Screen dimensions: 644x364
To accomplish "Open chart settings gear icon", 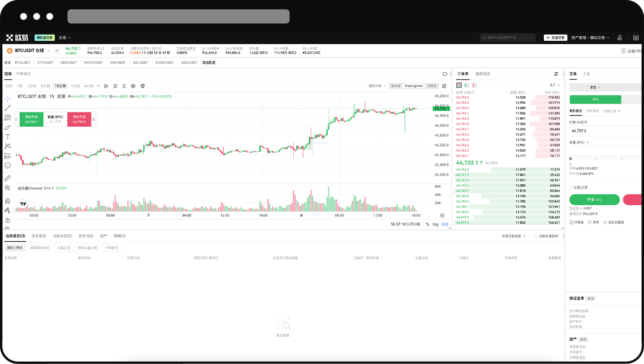I will click(x=133, y=86).
